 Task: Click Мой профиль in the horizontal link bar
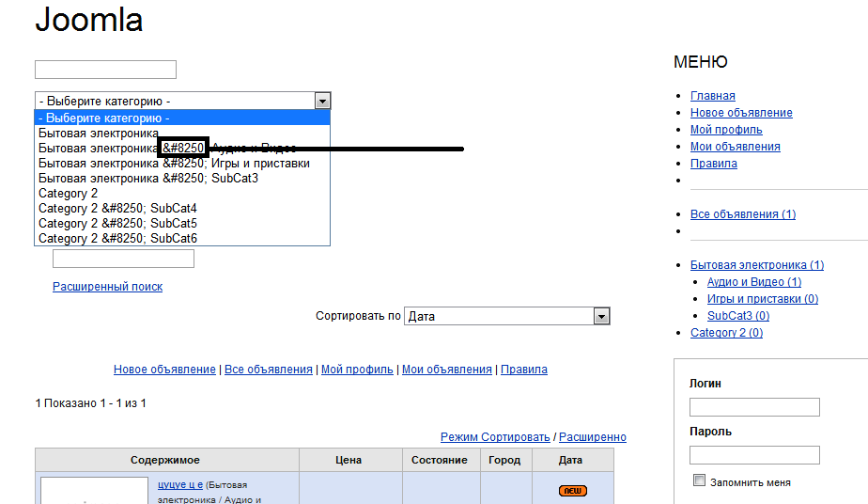(357, 370)
